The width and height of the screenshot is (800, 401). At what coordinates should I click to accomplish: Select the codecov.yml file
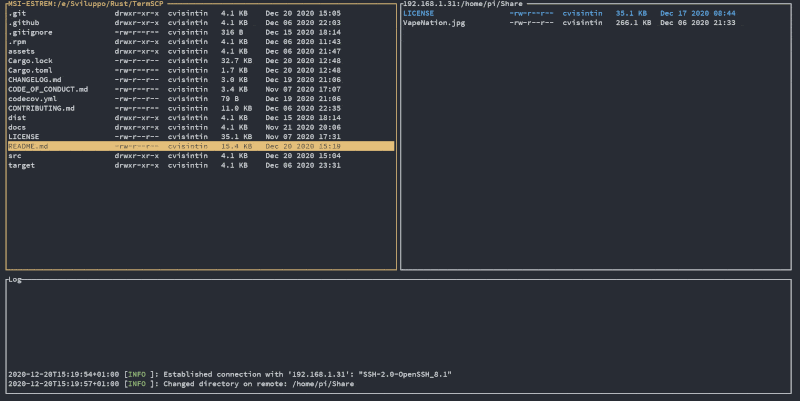[32, 99]
